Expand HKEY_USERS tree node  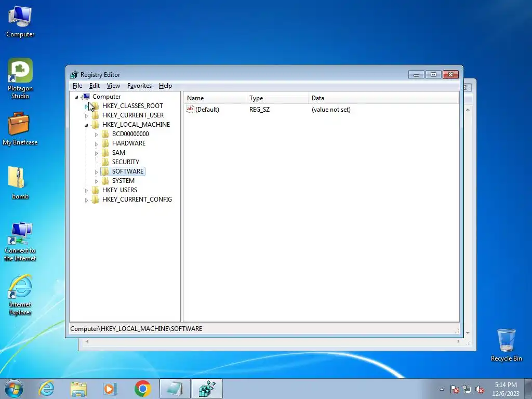(x=86, y=191)
